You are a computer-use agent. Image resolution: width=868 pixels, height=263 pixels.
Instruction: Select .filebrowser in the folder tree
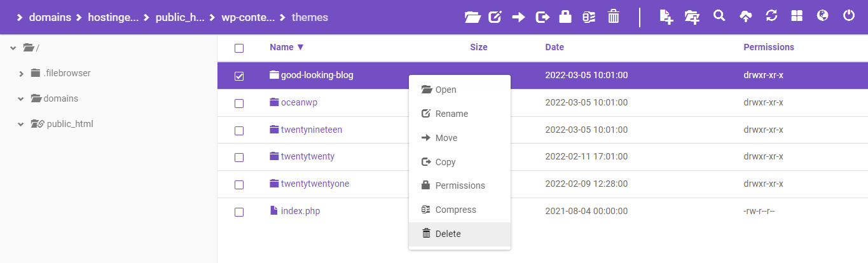click(67, 73)
